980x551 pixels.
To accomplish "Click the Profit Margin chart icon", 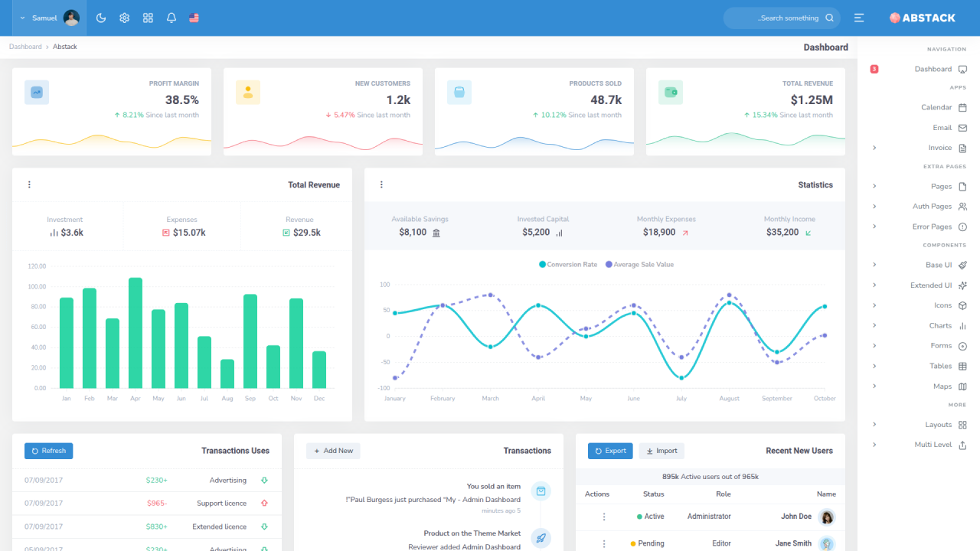I will (37, 93).
